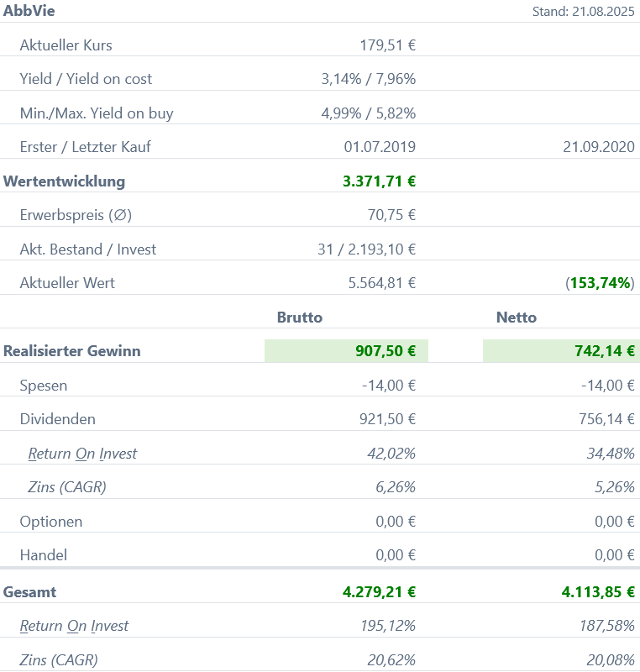Select the 921,50 € gross dividends
The width and height of the screenshot is (640, 672).
pyautogui.click(x=388, y=418)
